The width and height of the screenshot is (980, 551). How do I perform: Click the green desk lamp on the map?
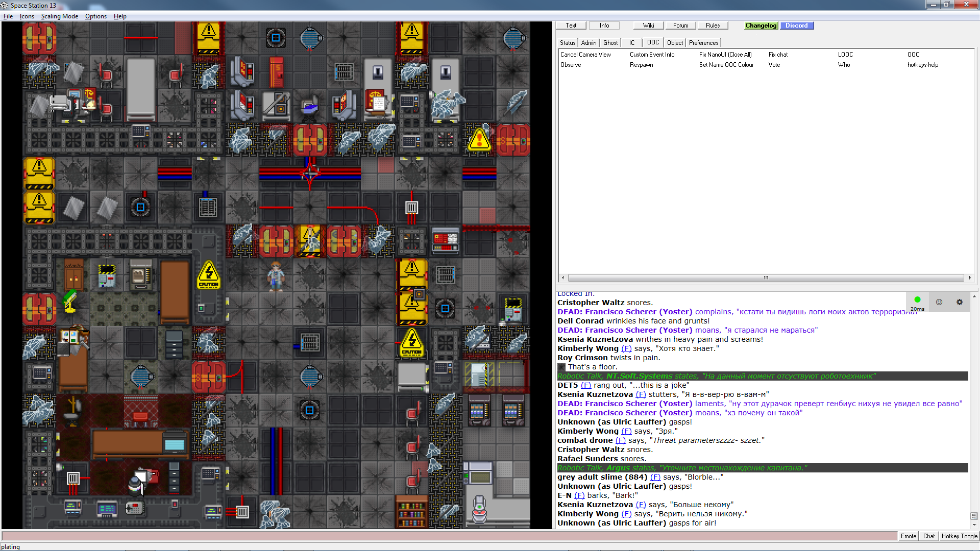[x=70, y=301]
